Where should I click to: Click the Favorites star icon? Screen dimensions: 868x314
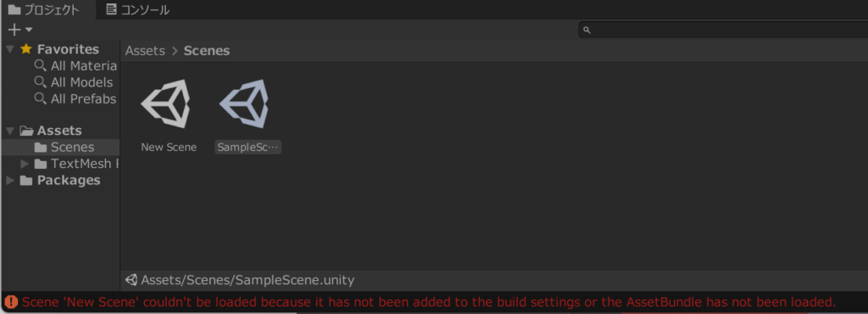(x=26, y=49)
